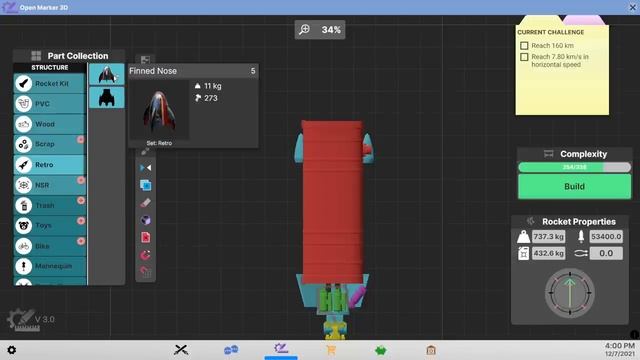Toggle the red magnet snap tool
The width and height of the screenshot is (640, 360).
pyautogui.click(x=146, y=255)
